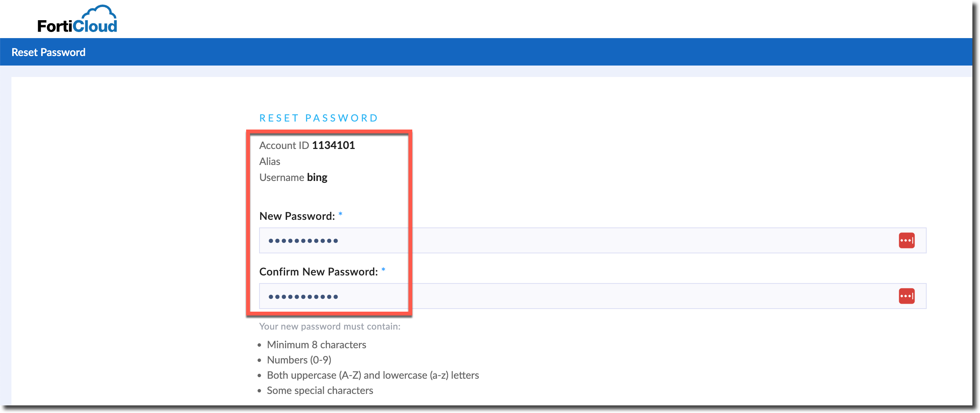Click password manager icon in New Password field

[x=906, y=240]
